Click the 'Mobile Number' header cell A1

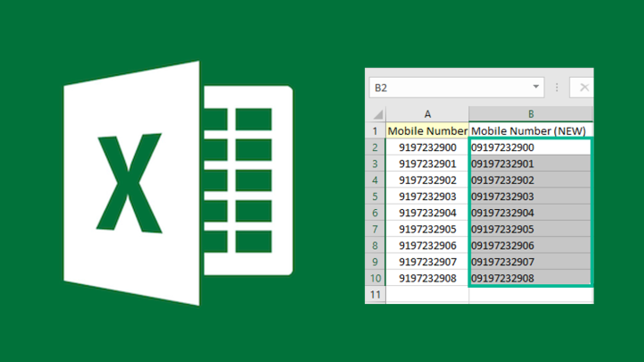coord(428,131)
